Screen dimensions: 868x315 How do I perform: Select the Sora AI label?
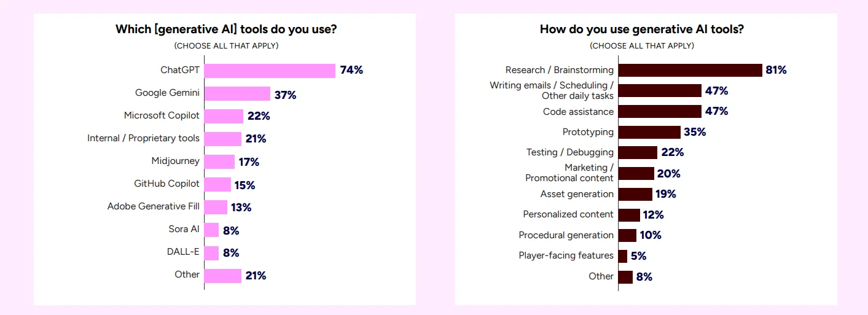(184, 230)
